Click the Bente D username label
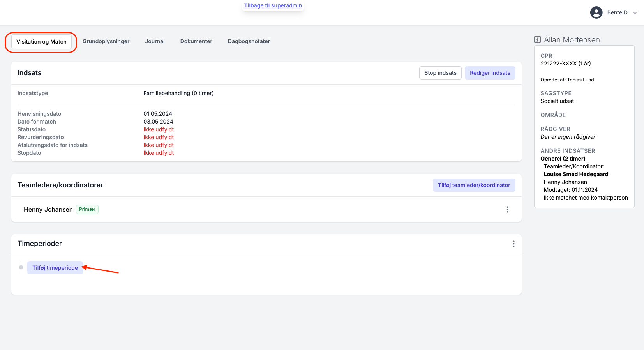644x350 pixels. tap(617, 12)
